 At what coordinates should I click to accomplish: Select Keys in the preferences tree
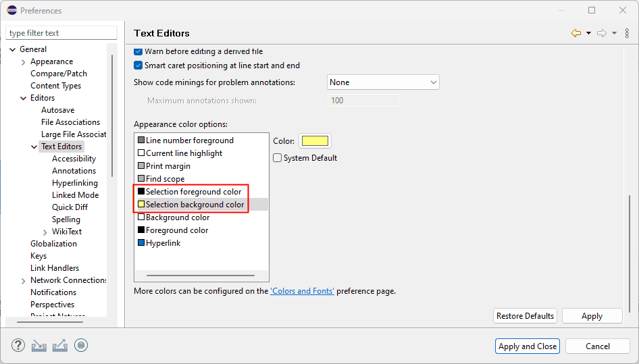[39, 256]
